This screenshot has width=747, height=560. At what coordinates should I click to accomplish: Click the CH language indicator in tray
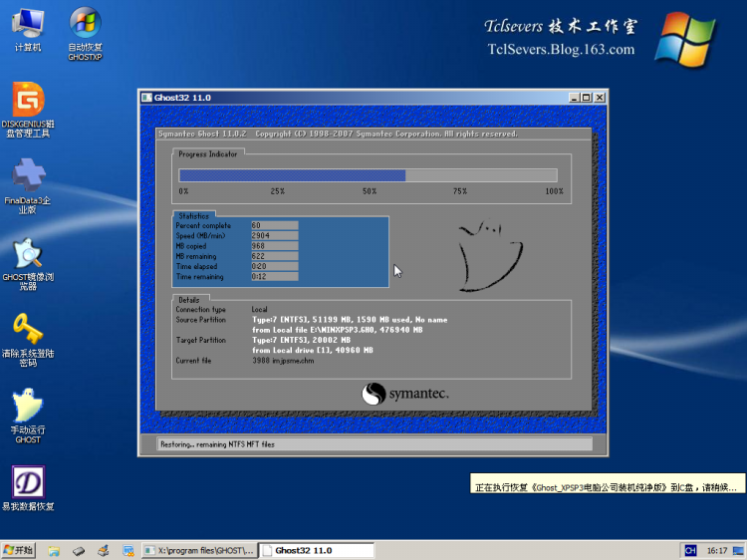[690, 550]
